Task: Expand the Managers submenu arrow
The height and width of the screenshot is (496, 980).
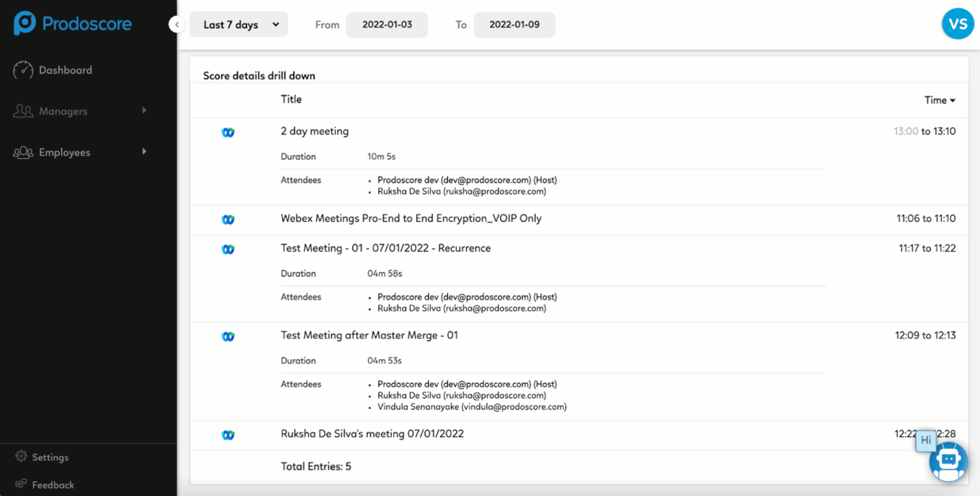Action: click(x=144, y=110)
